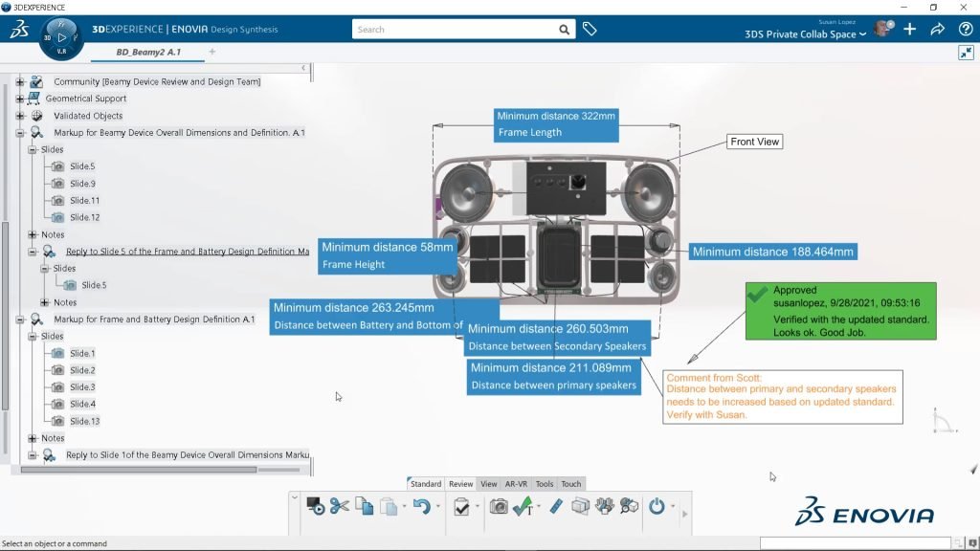Click the 3DS logo icon in header

tap(19, 30)
